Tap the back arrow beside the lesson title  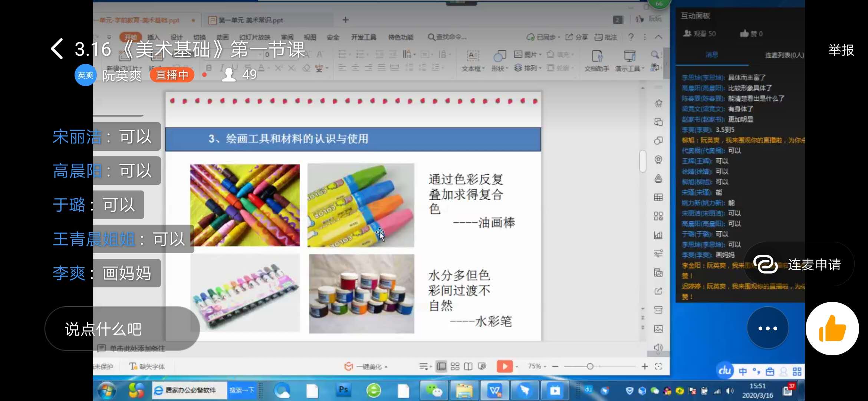pyautogui.click(x=57, y=49)
